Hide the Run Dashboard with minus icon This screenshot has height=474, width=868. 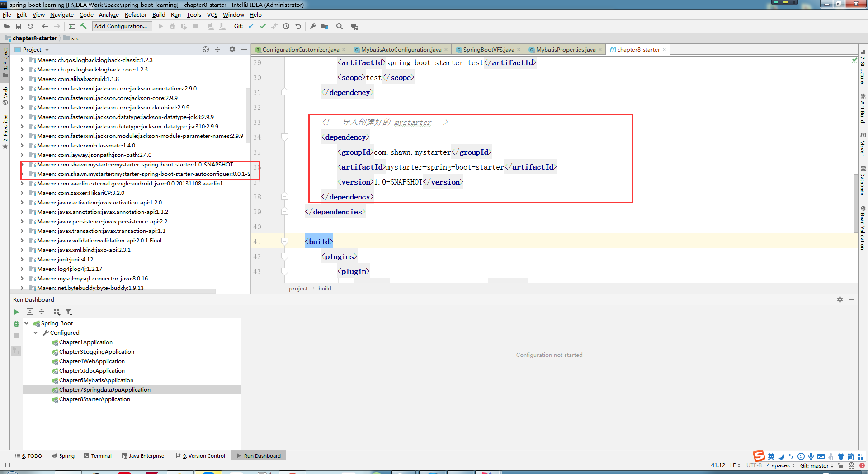click(x=852, y=299)
